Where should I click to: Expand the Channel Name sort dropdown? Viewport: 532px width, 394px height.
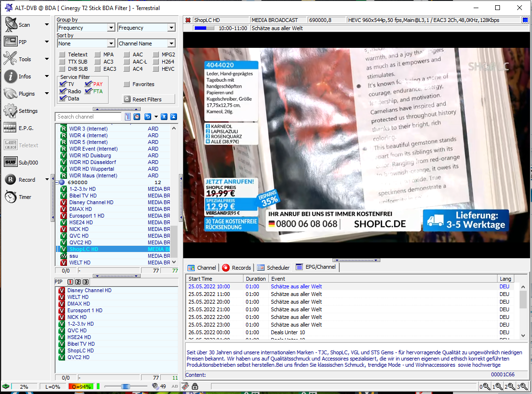(171, 44)
